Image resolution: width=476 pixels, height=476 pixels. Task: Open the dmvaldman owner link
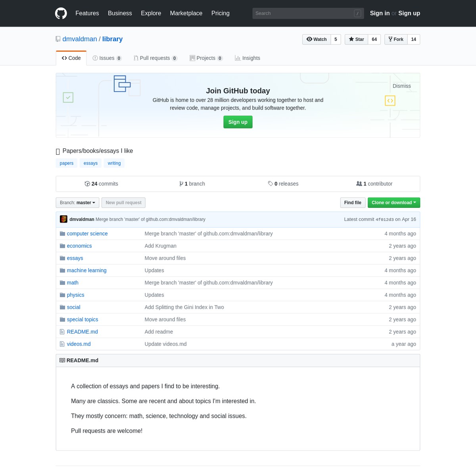[80, 39]
